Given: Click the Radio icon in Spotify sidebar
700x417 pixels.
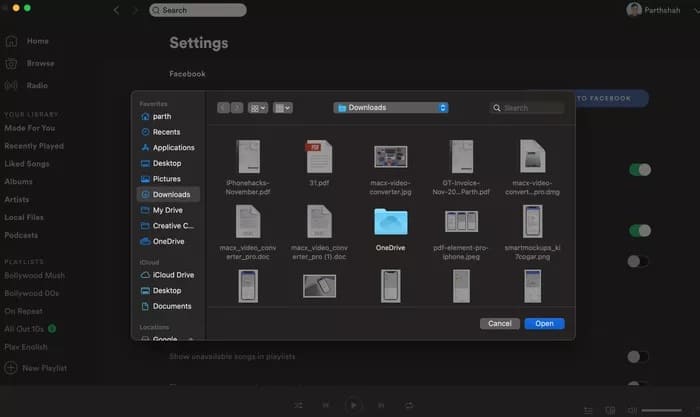Looking at the screenshot, I should (x=12, y=85).
